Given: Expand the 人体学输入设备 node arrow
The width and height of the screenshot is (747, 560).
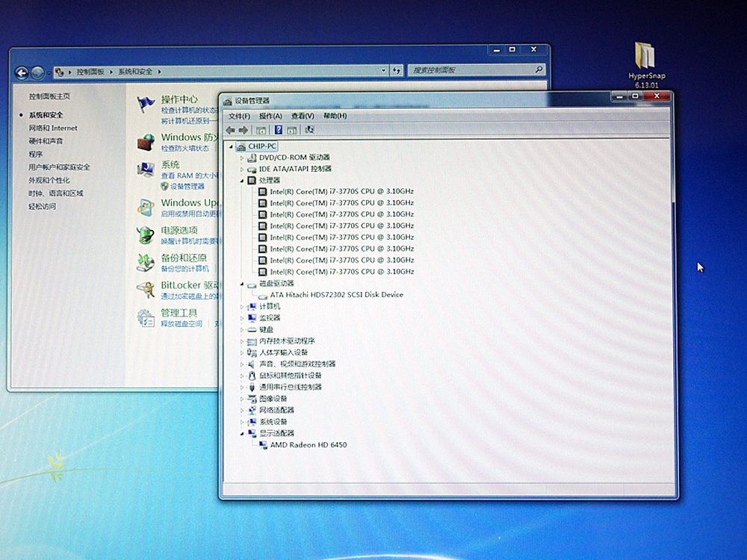Looking at the screenshot, I should point(241,353).
